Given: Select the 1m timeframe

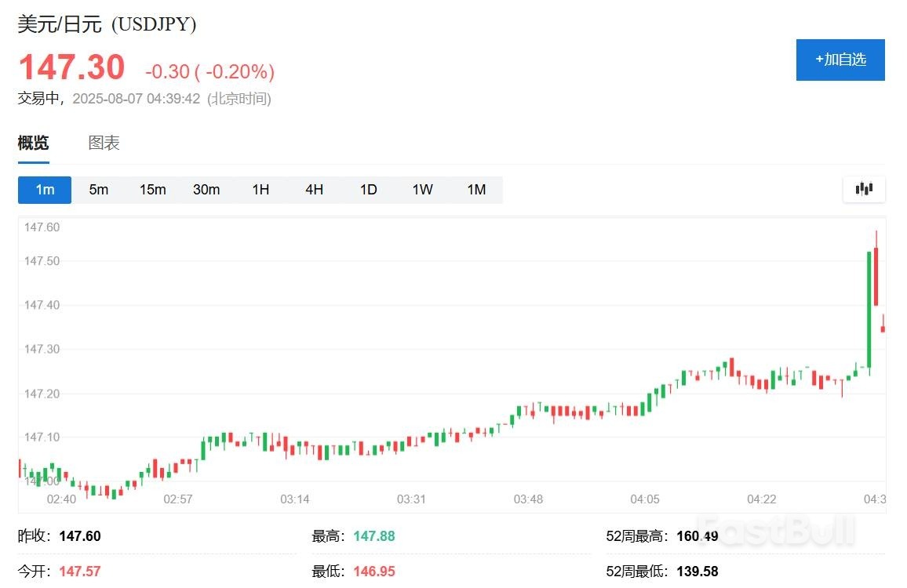Looking at the screenshot, I should point(45,190).
